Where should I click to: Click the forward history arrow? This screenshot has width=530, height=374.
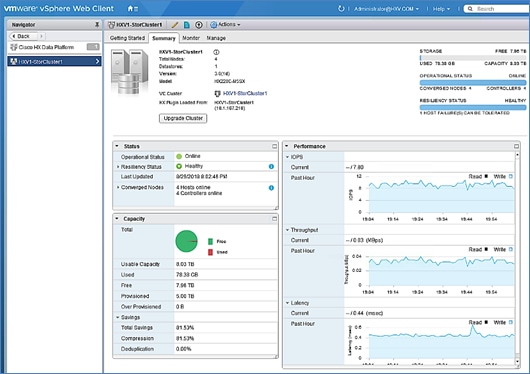coord(41,36)
